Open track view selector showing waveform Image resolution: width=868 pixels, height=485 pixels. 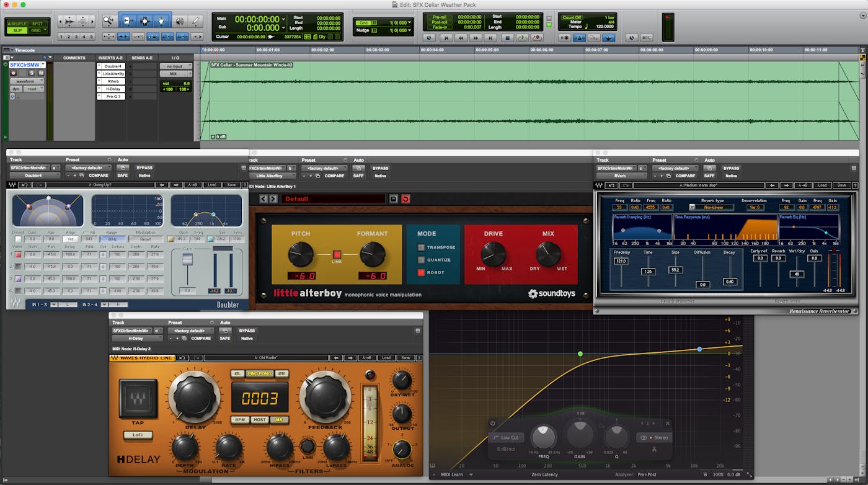[x=27, y=81]
